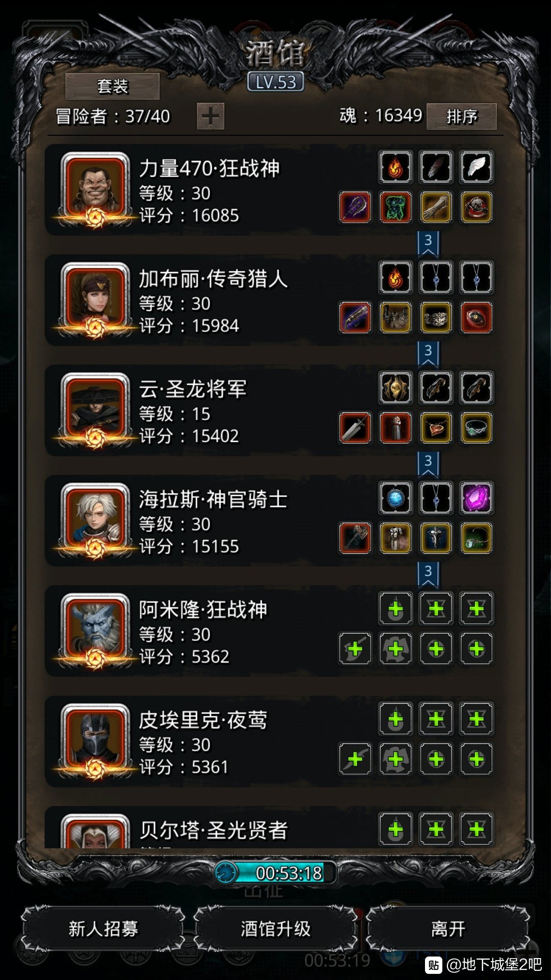Select 加布丽's red ring equipment icon

(x=476, y=317)
